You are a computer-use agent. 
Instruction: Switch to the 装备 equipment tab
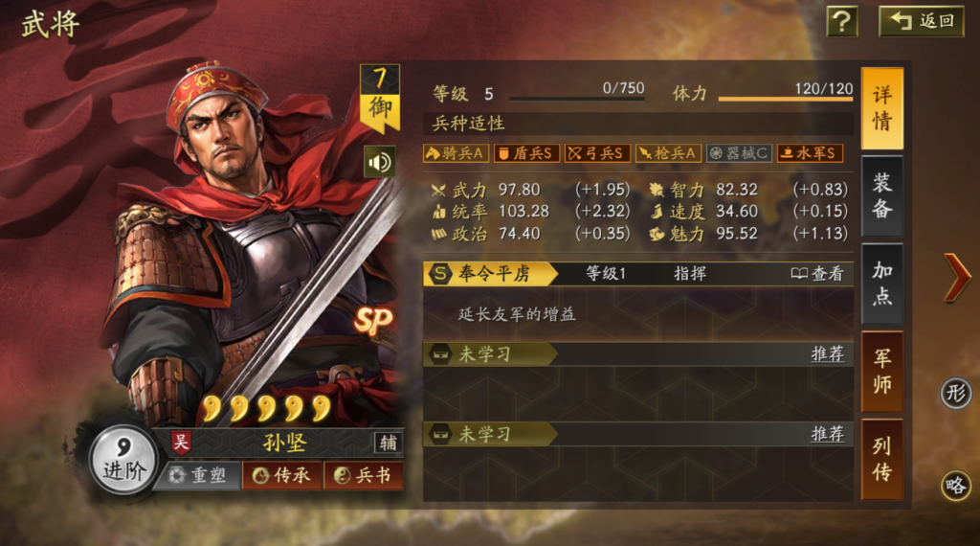(x=881, y=195)
